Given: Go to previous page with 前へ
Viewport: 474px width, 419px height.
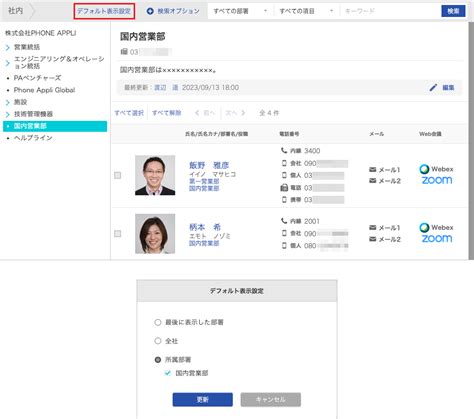Looking at the screenshot, I should click(205, 113).
